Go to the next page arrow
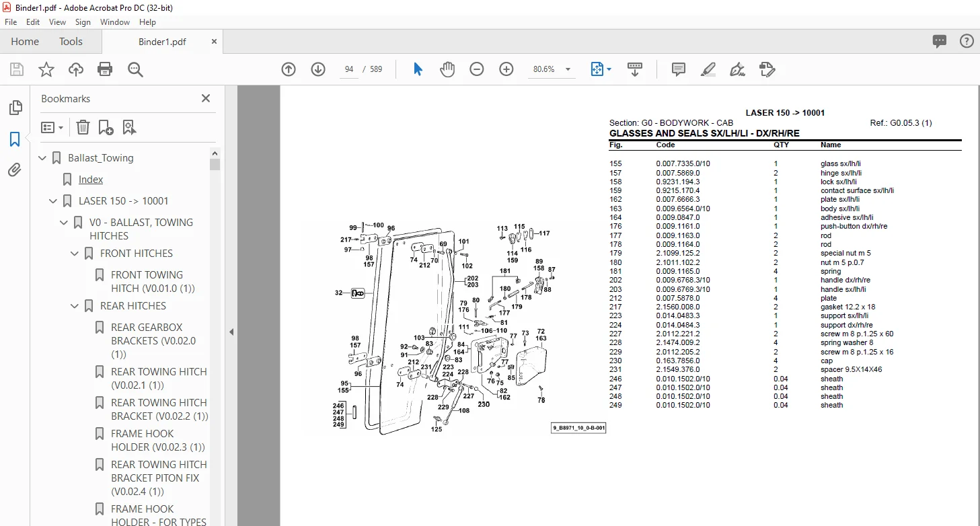The height and width of the screenshot is (526, 980). coord(318,69)
